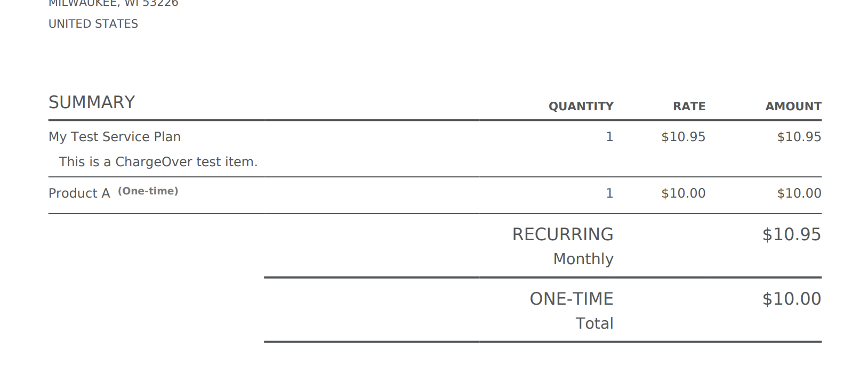The height and width of the screenshot is (375, 868).
Task: Click the SUMMARY heading
Action: point(92,102)
